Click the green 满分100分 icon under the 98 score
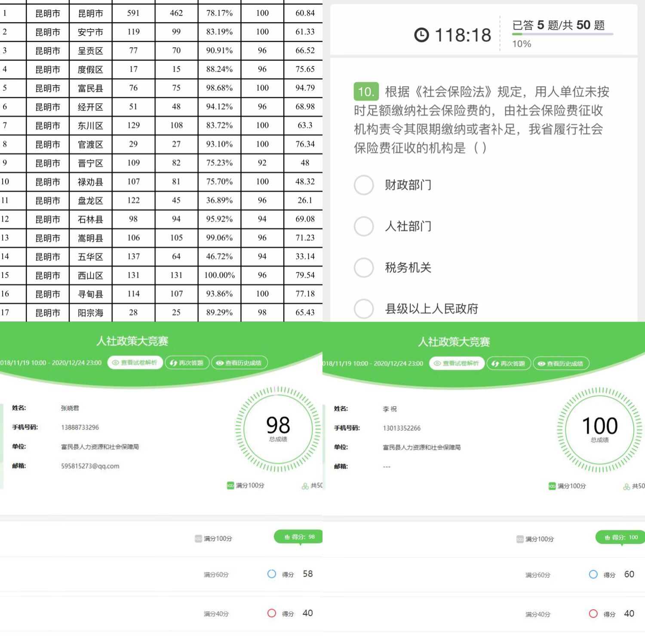The height and width of the screenshot is (644, 645). [230, 485]
